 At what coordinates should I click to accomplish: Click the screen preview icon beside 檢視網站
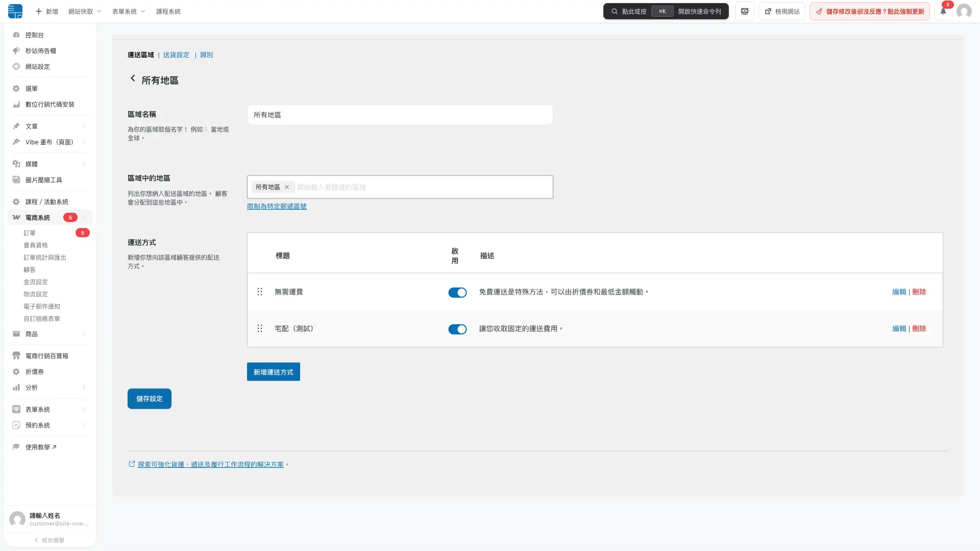(x=745, y=11)
